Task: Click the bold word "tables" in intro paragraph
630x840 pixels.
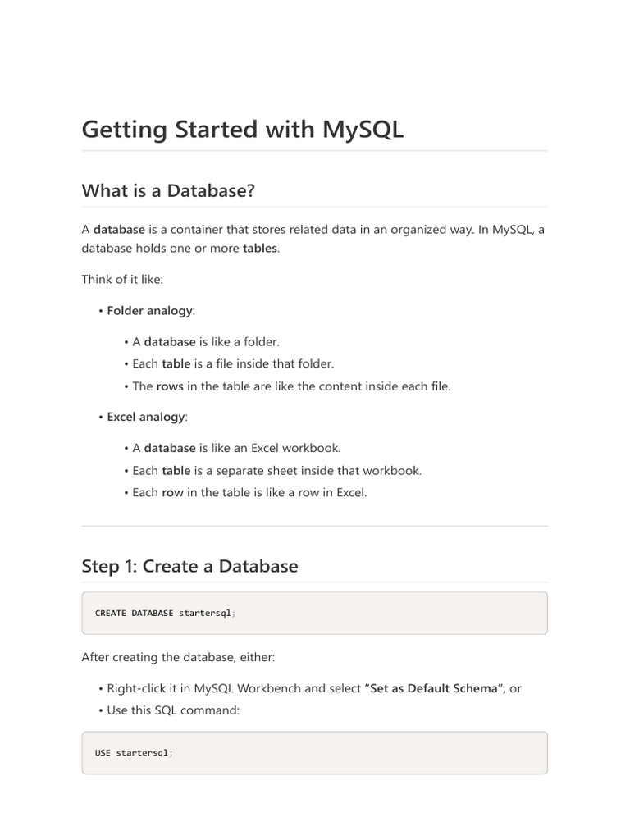Action: coord(261,249)
